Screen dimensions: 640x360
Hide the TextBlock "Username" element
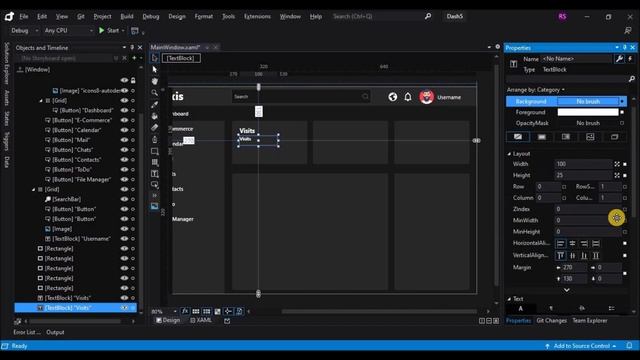(x=124, y=238)
